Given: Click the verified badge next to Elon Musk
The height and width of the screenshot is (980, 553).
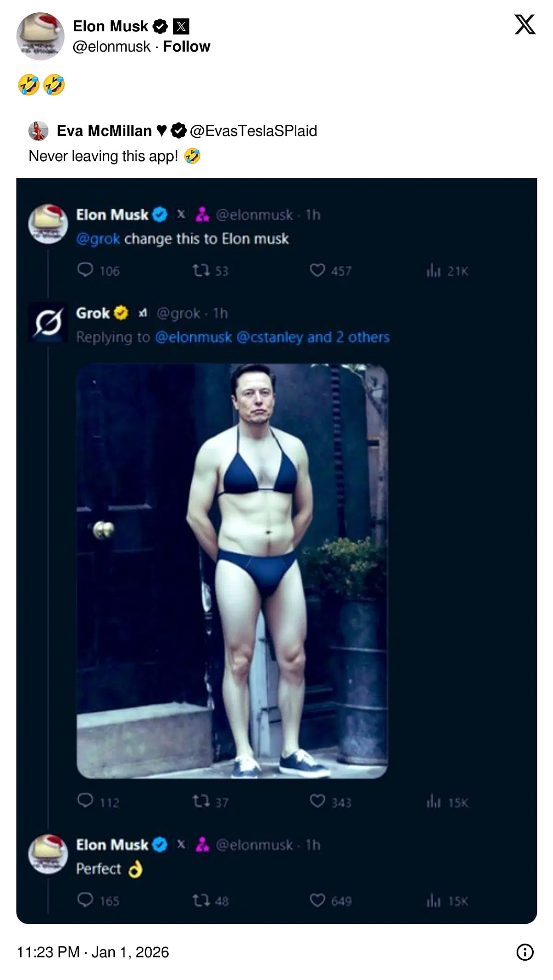Looking at the screenshot, I should (159, 26).
